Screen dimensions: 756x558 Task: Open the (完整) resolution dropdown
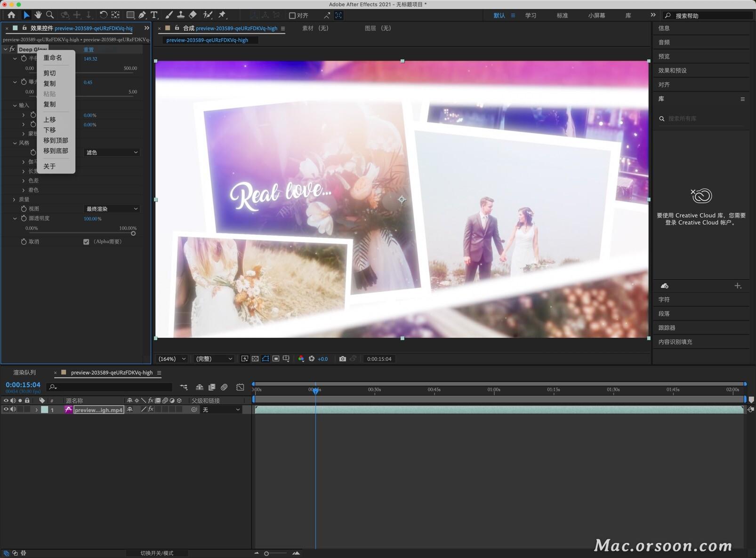(214, 359)
